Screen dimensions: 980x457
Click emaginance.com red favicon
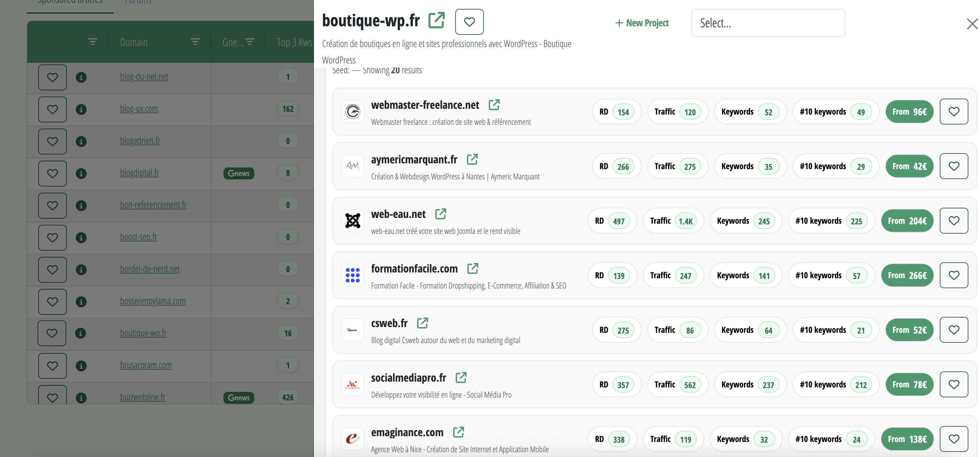tap(353, 439)
